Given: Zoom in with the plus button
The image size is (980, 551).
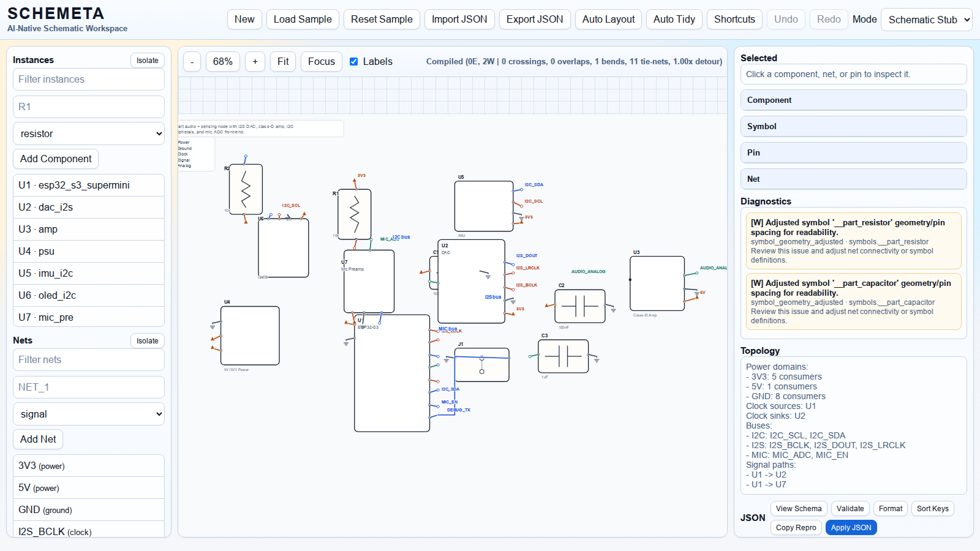Looking at the screenshot, I should [255, 62].
